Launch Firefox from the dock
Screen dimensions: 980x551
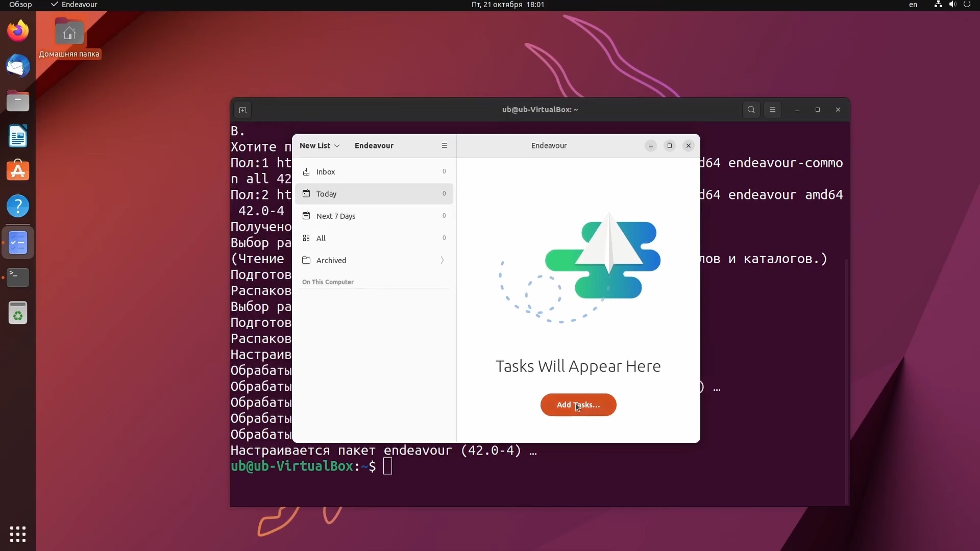click(x=18, y=31)
